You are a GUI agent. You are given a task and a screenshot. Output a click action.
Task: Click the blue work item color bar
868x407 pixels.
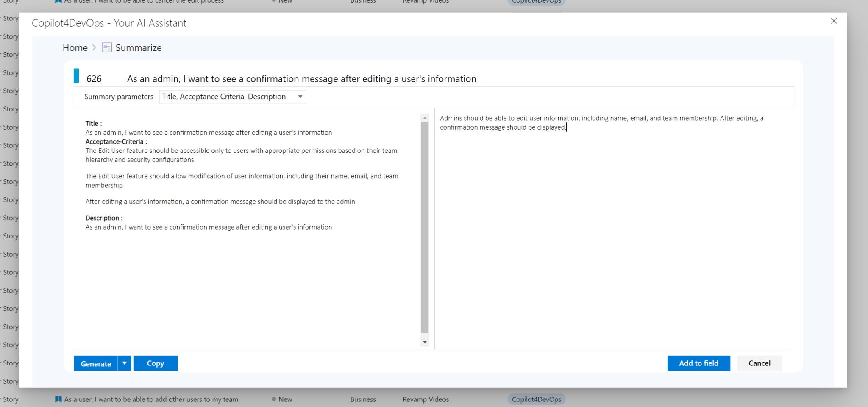76,76
